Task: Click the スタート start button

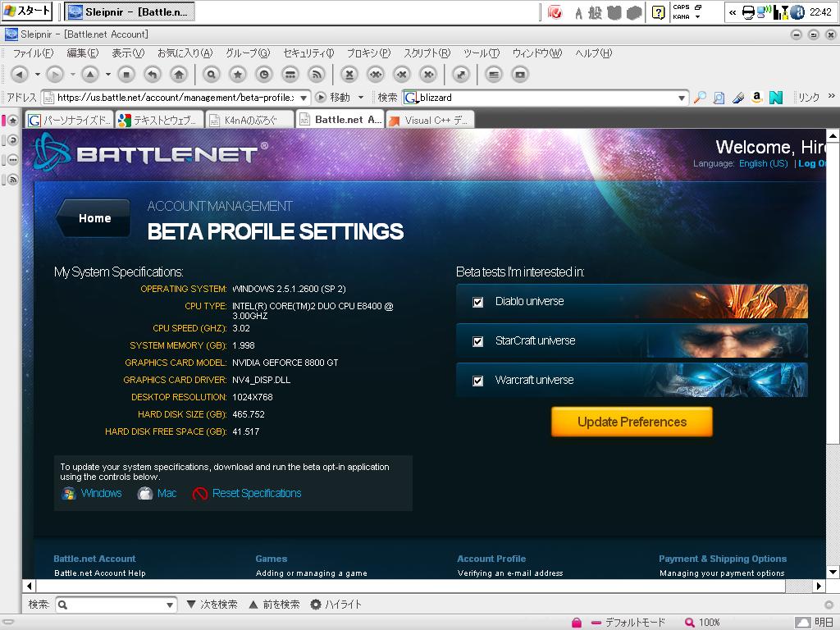Action: click(x=27, y=11)
